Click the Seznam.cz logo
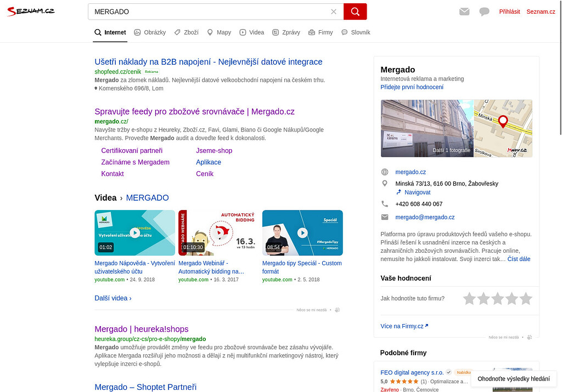562x392 pixels. click(31, 11)
